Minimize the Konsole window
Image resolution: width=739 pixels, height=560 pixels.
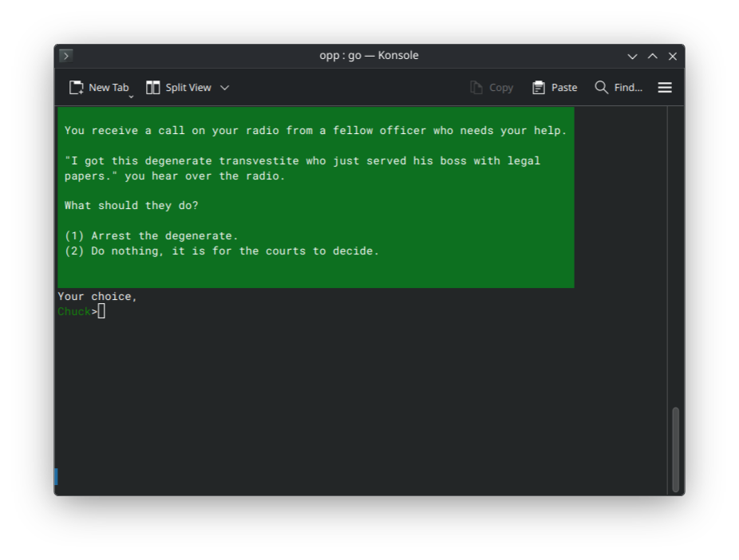click(632, 56)
